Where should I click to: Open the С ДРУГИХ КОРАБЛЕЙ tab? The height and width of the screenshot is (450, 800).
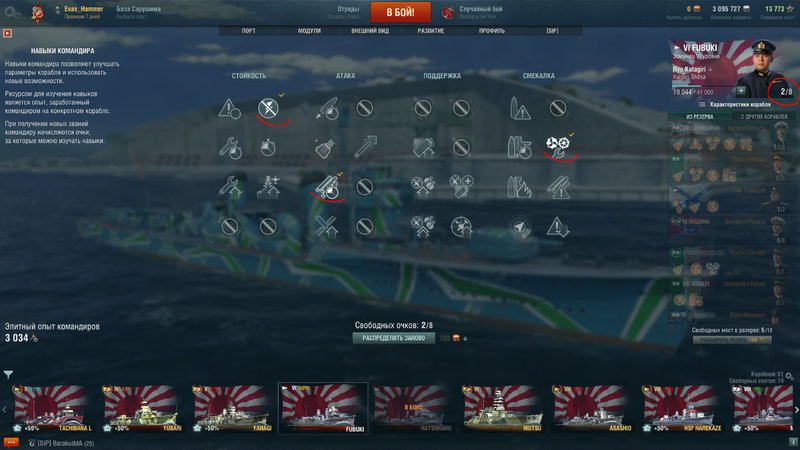click(764, 116)
